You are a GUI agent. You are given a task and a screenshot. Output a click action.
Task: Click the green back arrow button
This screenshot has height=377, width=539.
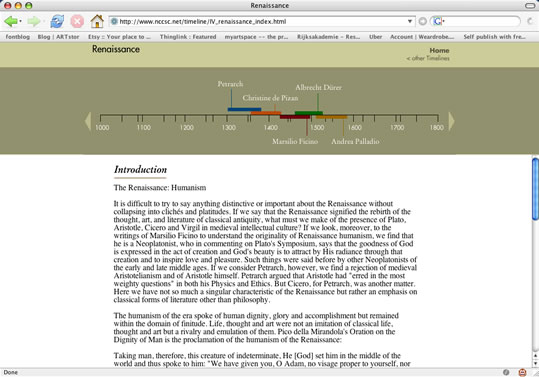click(11, 21)
